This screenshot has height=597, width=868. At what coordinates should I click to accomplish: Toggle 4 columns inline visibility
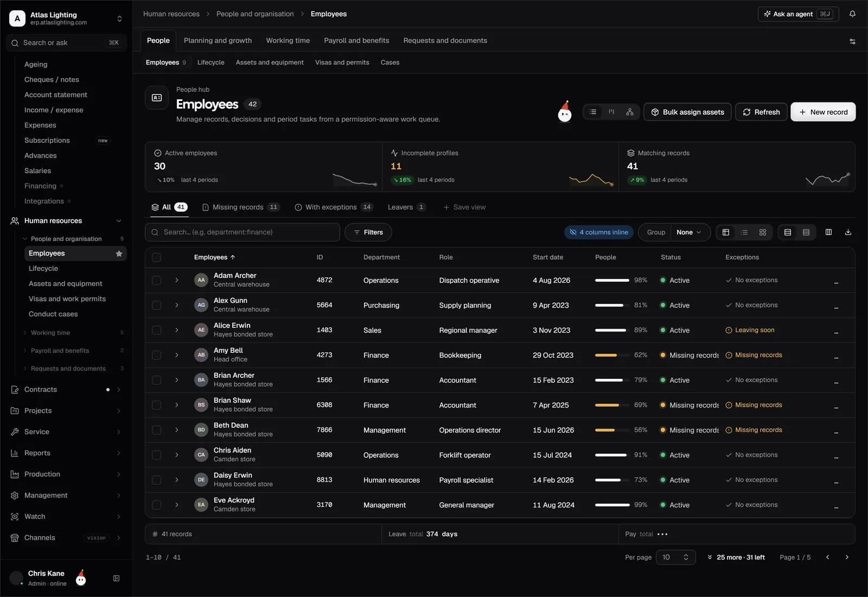pos(599,232)
